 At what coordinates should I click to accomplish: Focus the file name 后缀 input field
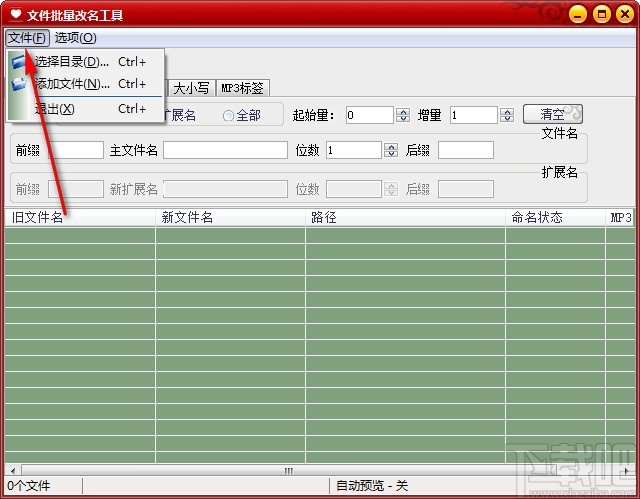click(x=466, y=150)
